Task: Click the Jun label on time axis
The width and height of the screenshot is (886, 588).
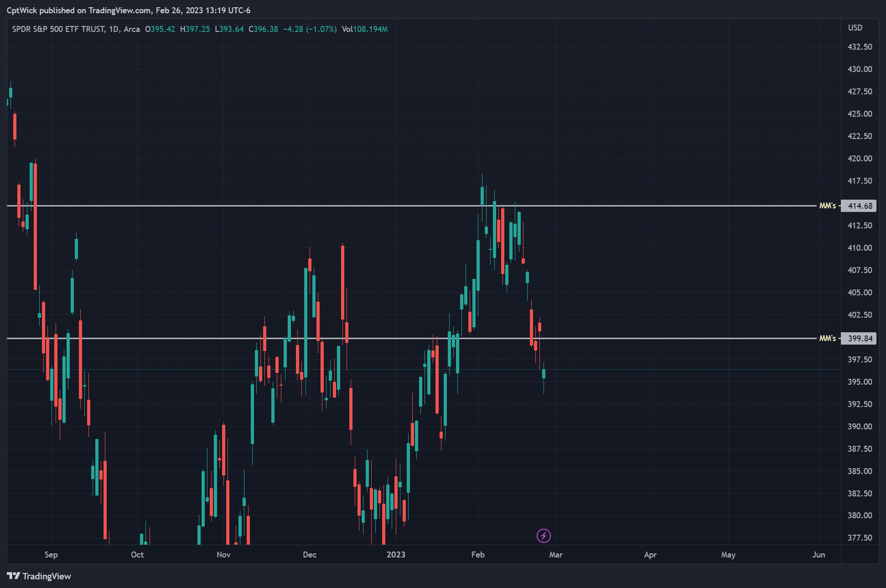Action: [x=819, y=555]
